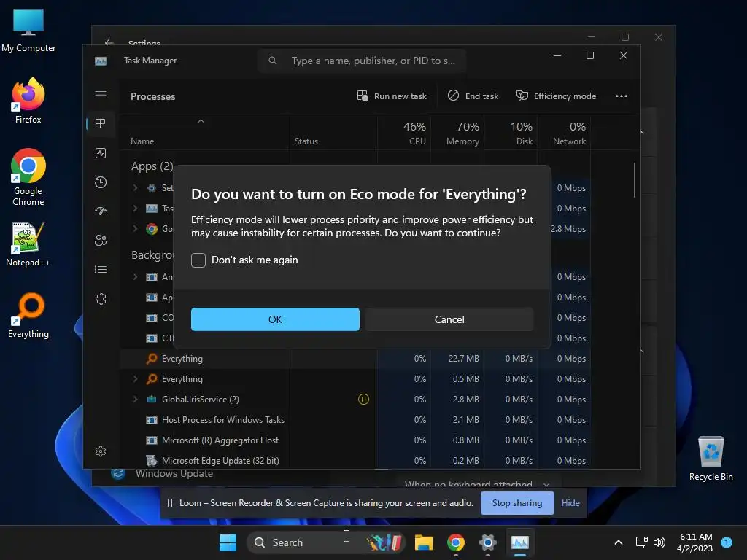This screenshot has width=747, height=560.
Task: Open the Users page from the sidebar
Action: click(101, 240)
